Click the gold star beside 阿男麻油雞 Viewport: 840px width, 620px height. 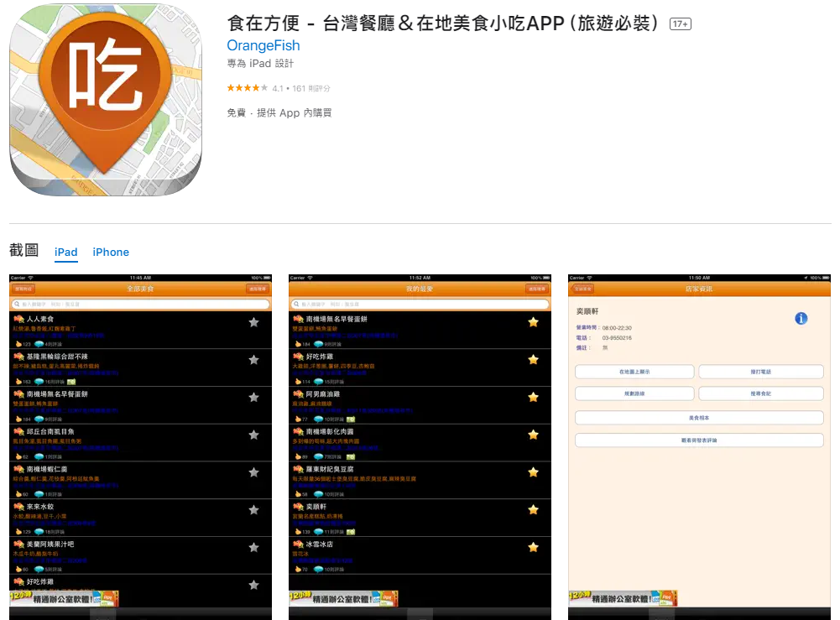tap(532, 397)
